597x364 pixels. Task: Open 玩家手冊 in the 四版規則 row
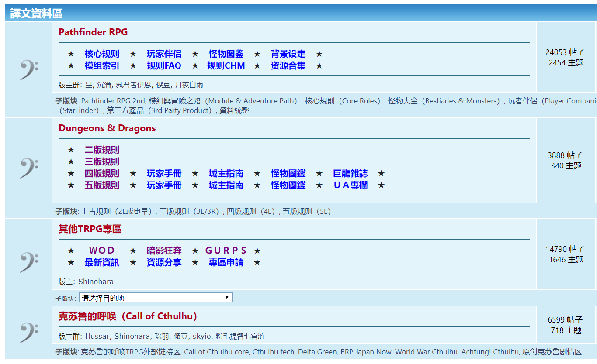pos(164,174)
